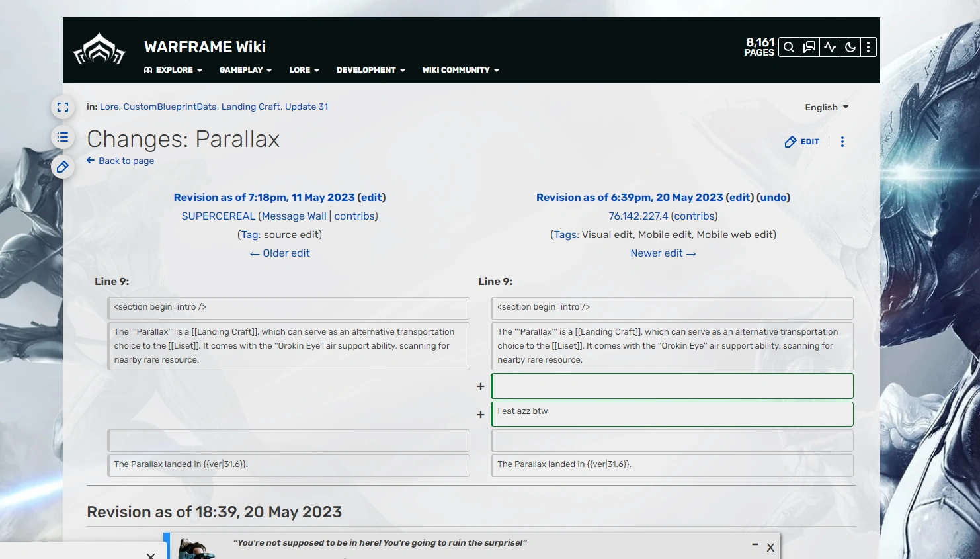This screenshot has height=559, width=980.
Task: Toggle the dark theme moon icon
Action: (x=850, y=47)
